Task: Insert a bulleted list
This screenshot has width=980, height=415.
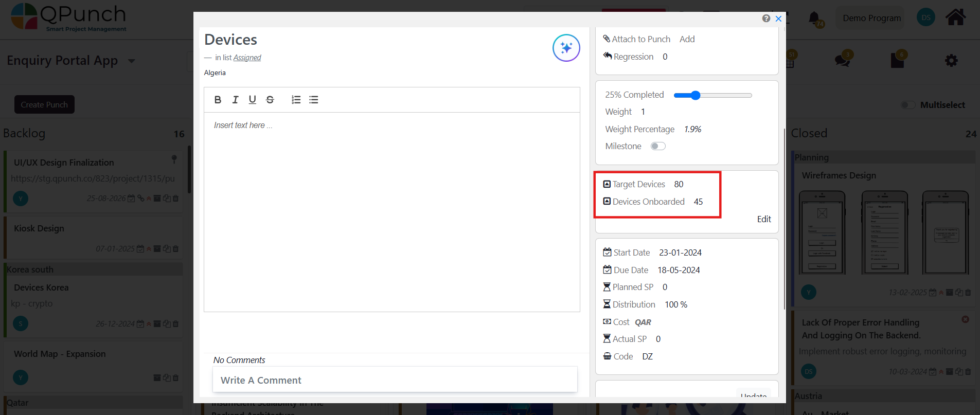Action: pos(313,100)
